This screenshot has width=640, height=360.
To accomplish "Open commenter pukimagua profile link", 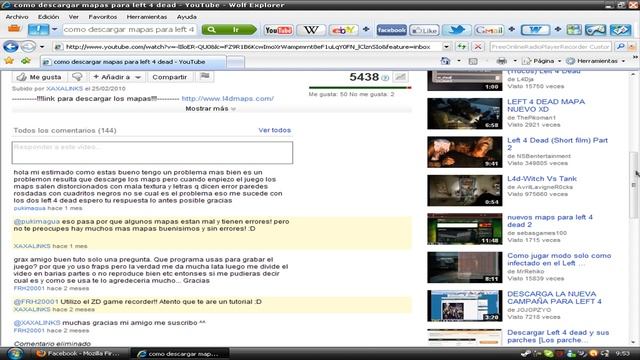I will (29, 208).
